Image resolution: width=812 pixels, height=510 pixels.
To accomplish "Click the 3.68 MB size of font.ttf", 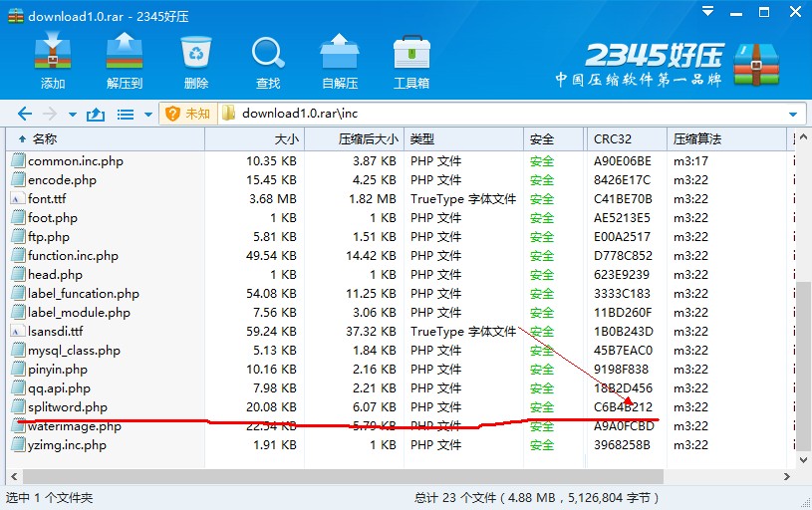I will [x=273, y=199].
